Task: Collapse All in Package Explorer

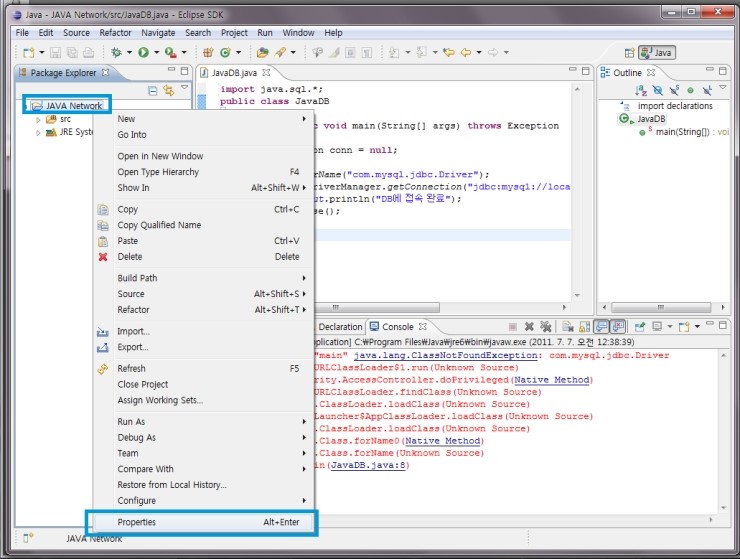Action: [x=152, y=90]
